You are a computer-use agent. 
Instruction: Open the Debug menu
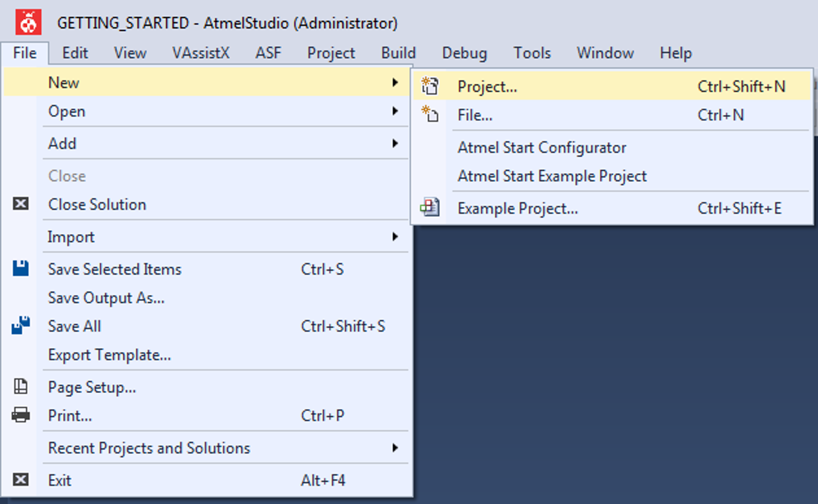click(x=464, y=53)
